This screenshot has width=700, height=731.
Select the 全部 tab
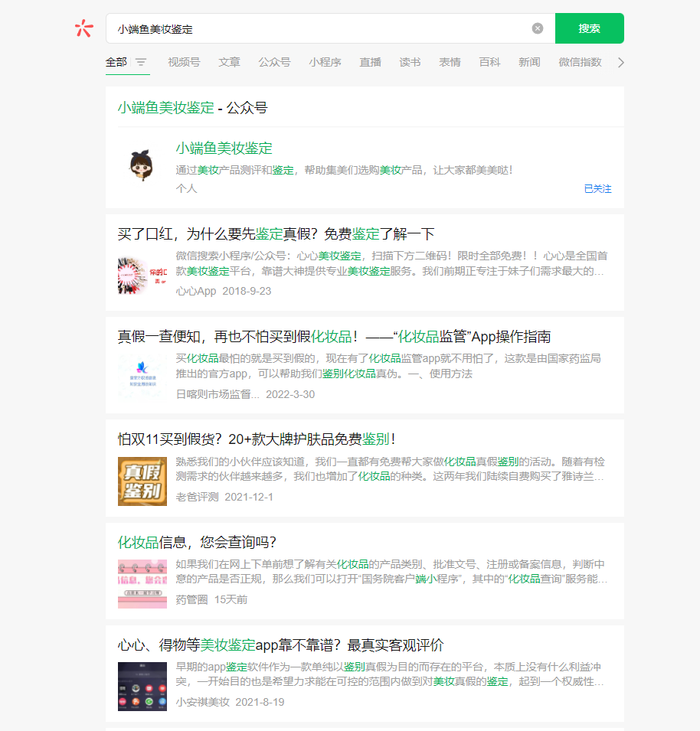pyautogui.click(x=116, y=62)
